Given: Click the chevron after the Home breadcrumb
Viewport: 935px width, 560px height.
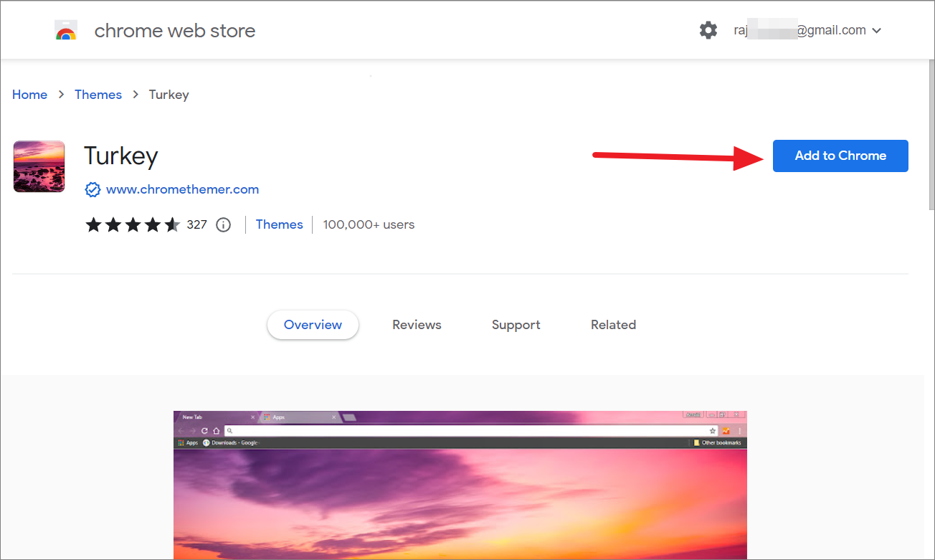Looking at the screenshot, I should 61,94.
